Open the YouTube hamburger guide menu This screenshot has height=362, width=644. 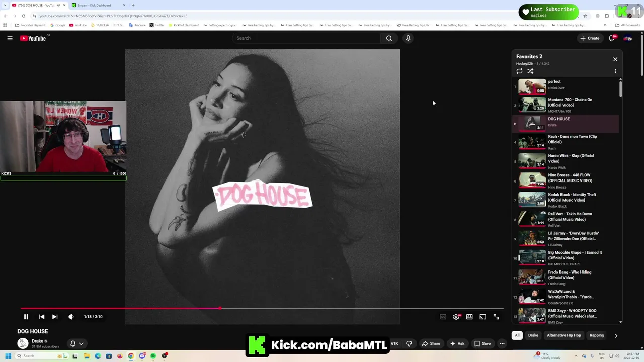click(10, 38)
